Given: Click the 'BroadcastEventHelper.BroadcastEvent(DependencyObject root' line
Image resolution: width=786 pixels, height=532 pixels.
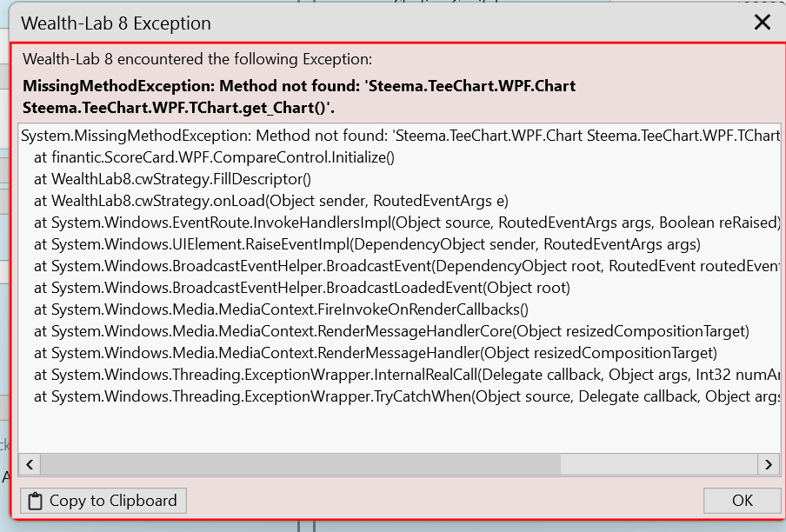Looking at the screenshot, I should pos(407,266).
